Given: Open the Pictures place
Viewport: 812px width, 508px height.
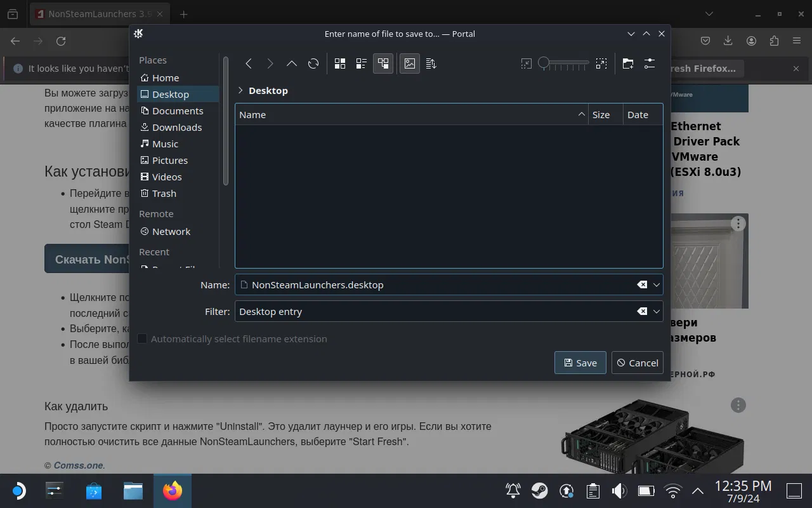Looking at the screenshot, I should [x=178, y=160].
